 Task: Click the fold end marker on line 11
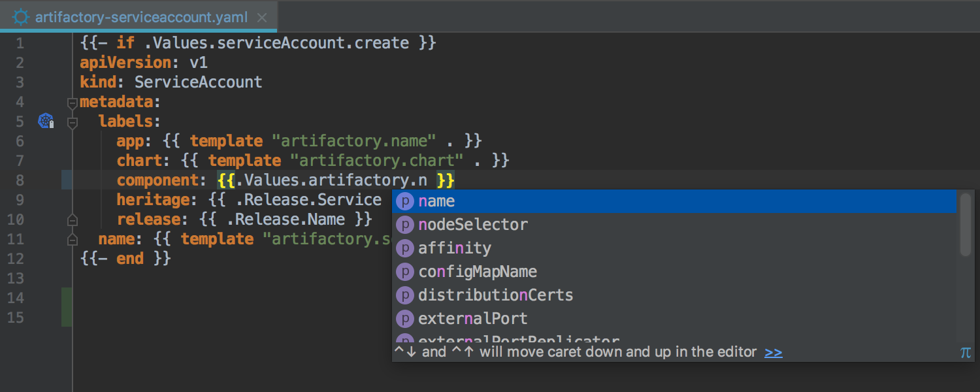click(x=73, y=239)
